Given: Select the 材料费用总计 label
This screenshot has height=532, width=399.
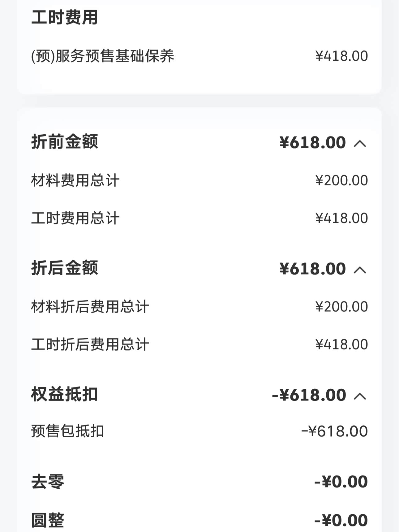Looking at the screenshot, I should point(75,180).
